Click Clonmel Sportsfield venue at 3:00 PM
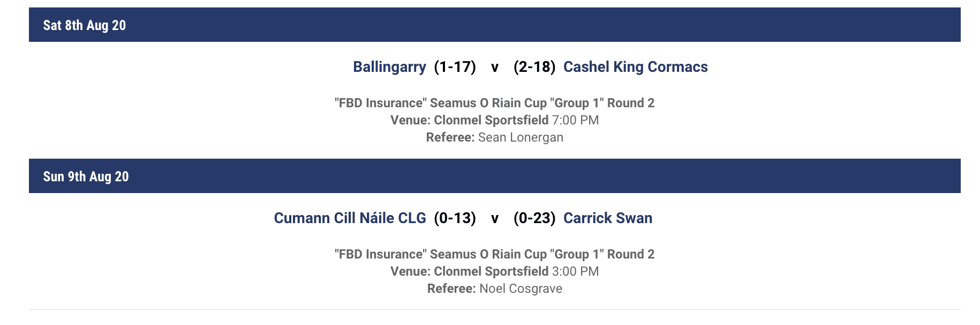This screenshot has width=980, height=325. click(x=491, y=271)
